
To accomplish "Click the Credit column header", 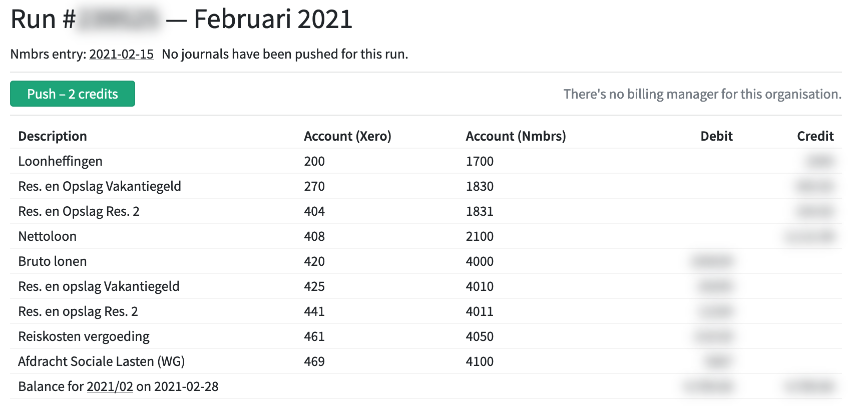I will [x=815, y=136].
